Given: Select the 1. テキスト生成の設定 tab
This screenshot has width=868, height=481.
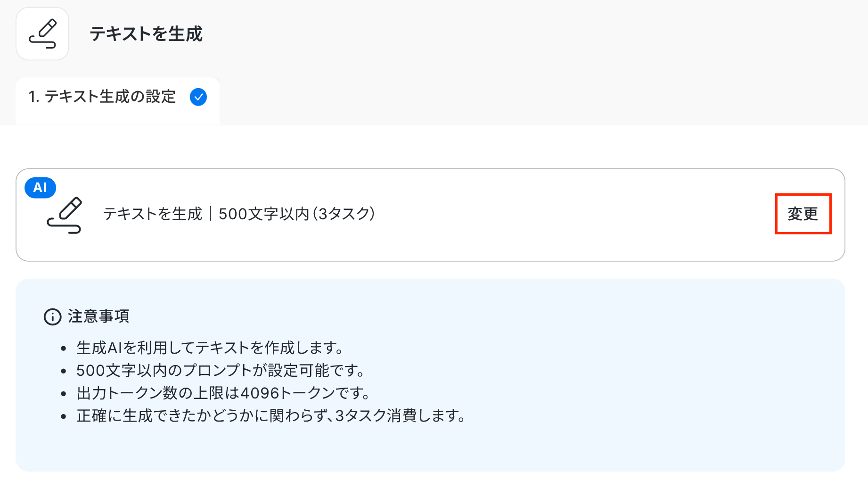Looking at the screenshot, I should click(x=102, y=97).
